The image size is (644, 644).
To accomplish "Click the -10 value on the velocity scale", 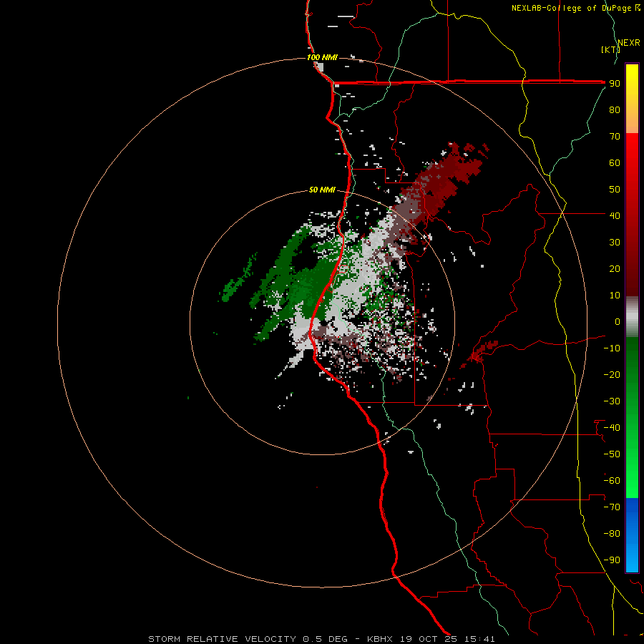I will point(612,348).
